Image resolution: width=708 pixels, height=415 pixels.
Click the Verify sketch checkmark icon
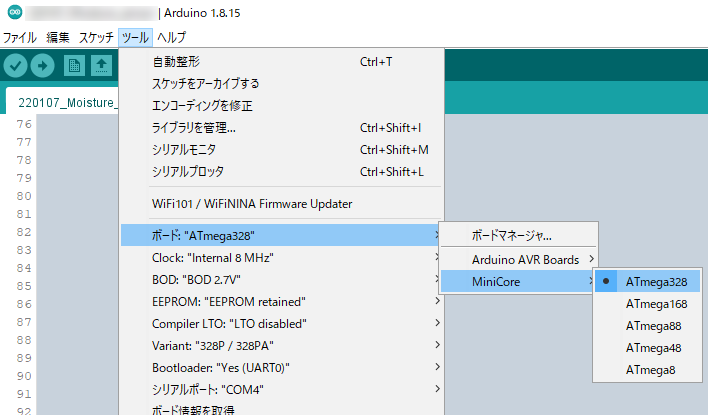[16, 66]
